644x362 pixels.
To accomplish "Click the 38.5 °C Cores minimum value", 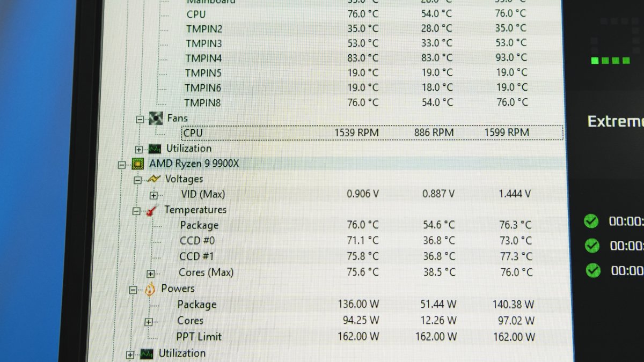I will coord(438,272).
